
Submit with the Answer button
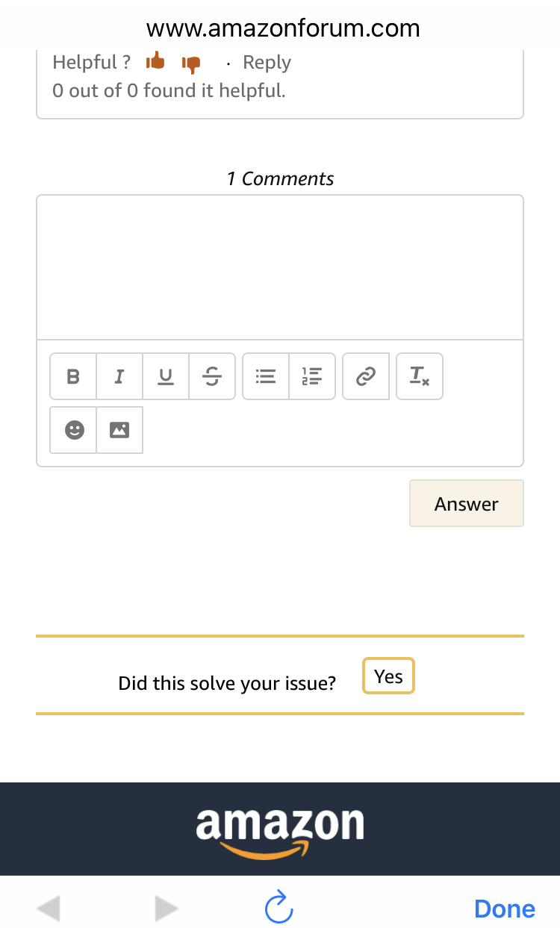(x=467, y=504)
